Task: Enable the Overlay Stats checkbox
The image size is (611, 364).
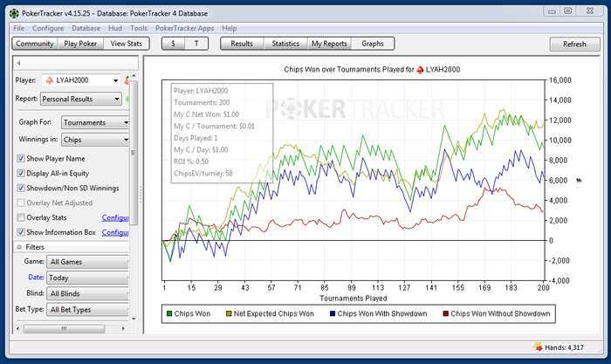Action: [21, 217]
